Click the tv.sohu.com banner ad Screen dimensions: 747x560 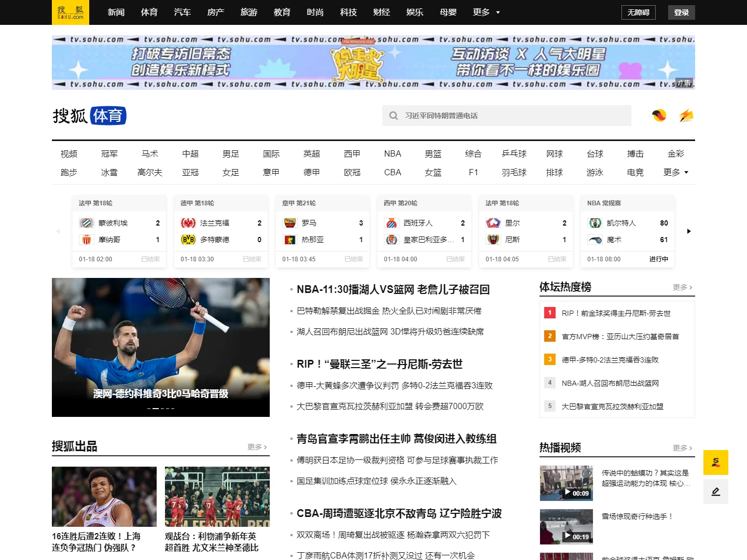(x=374, y=62)
